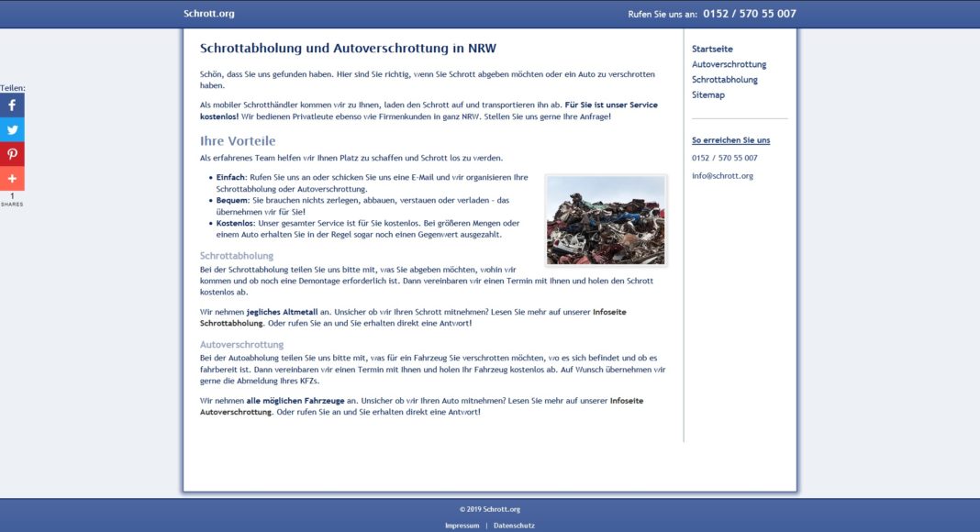Viewport: 980px width, 532px height.
Task: Click '© 2019 Schrott.org' footer text
Action: point(490,509)
